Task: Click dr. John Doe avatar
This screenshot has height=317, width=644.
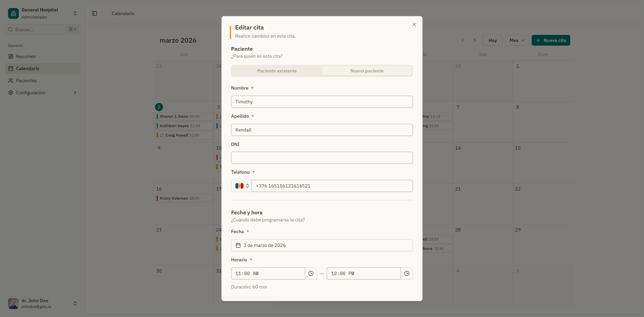Action: (x=13, y=303)
